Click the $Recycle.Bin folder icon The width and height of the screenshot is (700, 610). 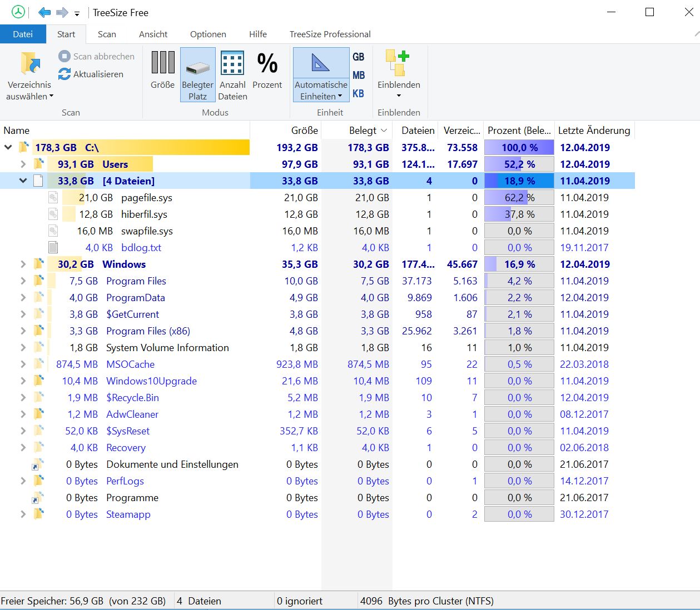click(38, 397)
